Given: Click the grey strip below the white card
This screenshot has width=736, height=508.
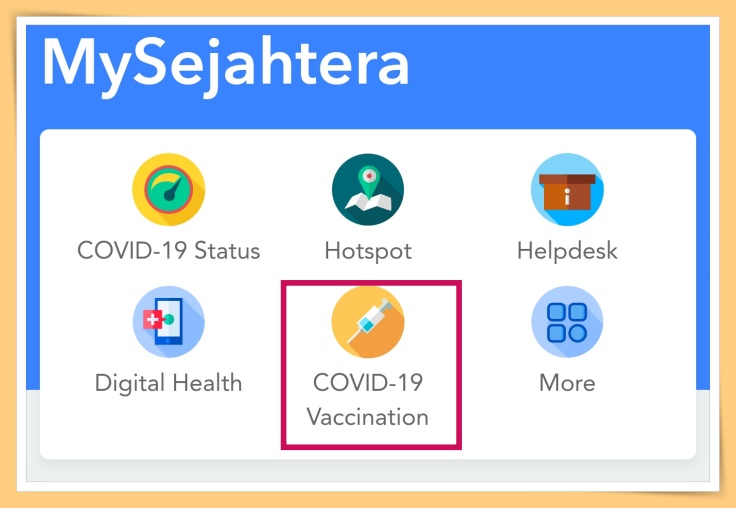Looking at the screenshot, I should click(x=368, y=471).
